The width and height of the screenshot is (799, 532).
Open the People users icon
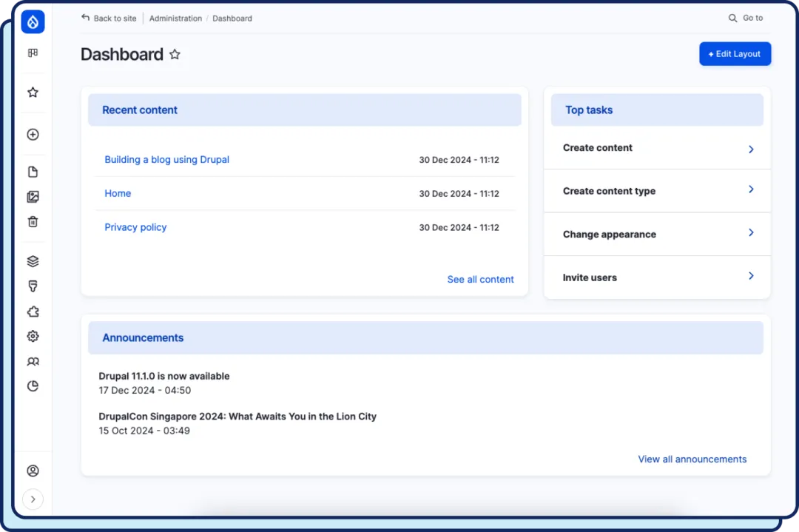tap(33, 361)
